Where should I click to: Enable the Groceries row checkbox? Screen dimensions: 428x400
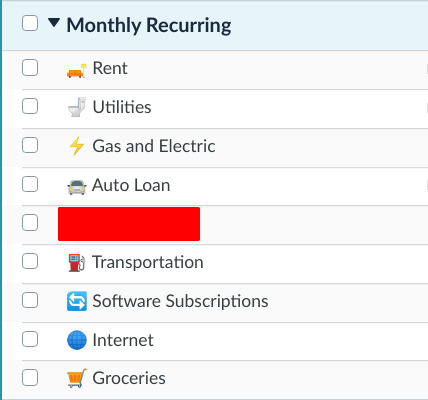point(30,378)
